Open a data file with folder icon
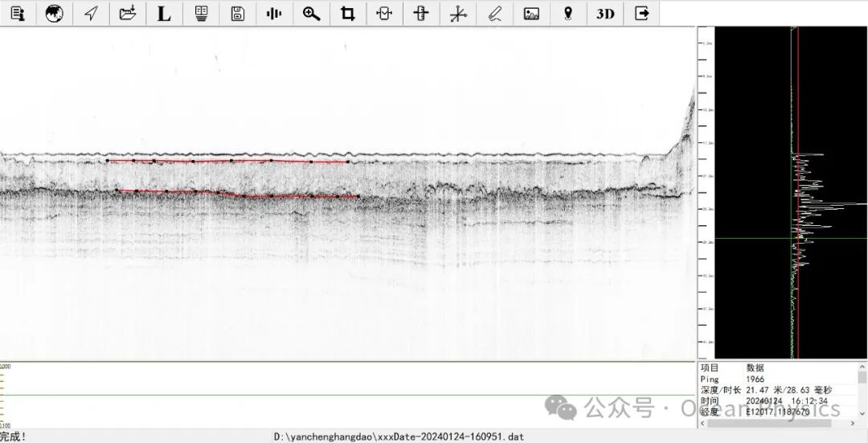The height and width of the screenshot is (443, 868). 127,14
